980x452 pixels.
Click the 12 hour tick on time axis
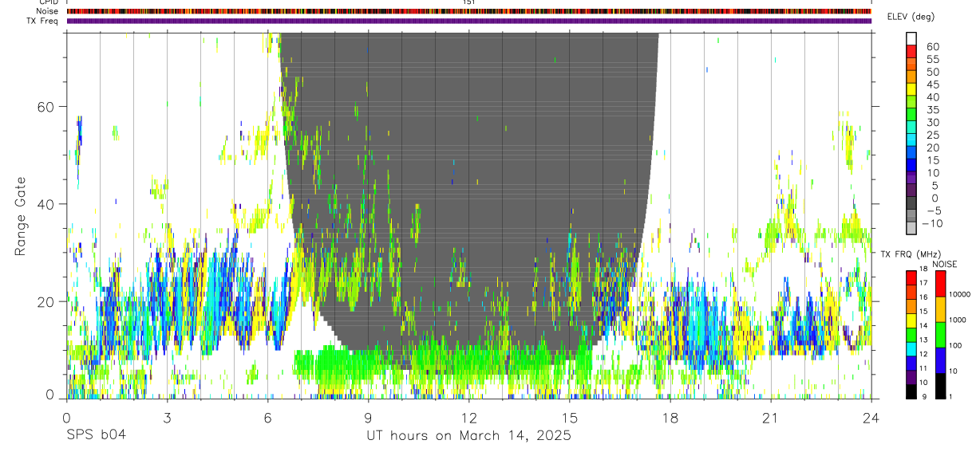point(469,417)
